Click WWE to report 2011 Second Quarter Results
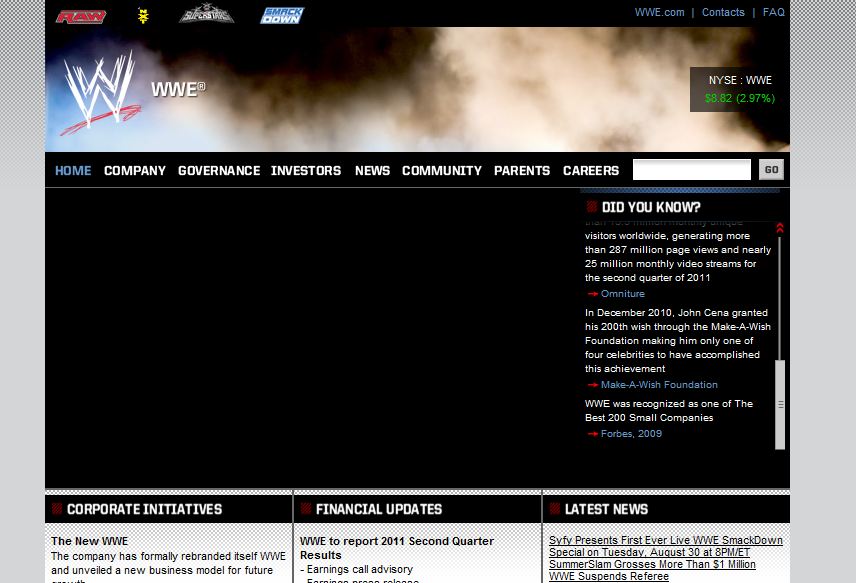 (x=397, y=548)
